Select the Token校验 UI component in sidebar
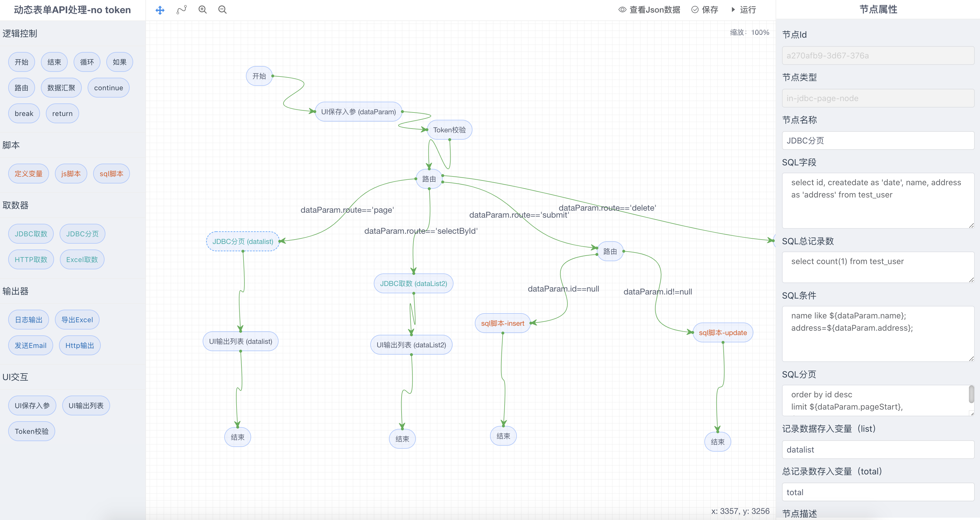This screenshot has width=980, height=520. tap(32, 431)
